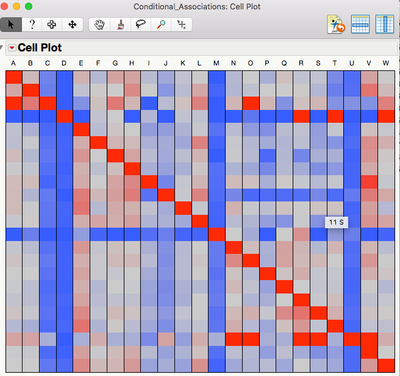Open data table with highlighted row icon
400x376 pixels.
(x=360, y=24)
